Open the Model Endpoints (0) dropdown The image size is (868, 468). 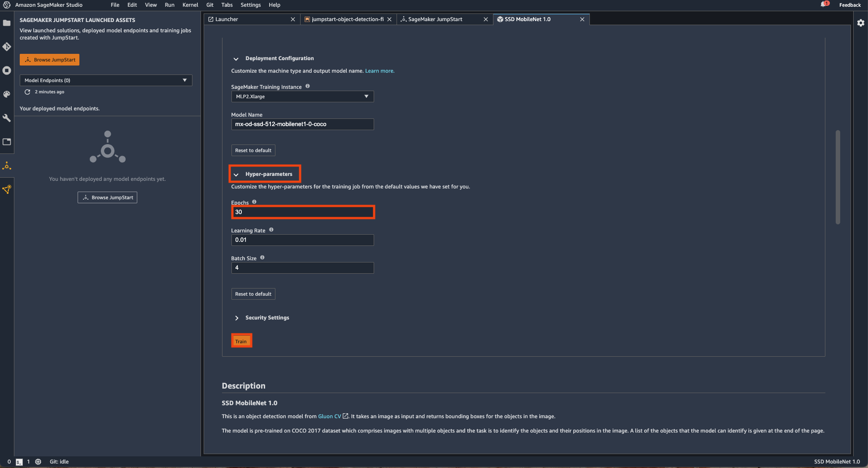tap(106, 80)
